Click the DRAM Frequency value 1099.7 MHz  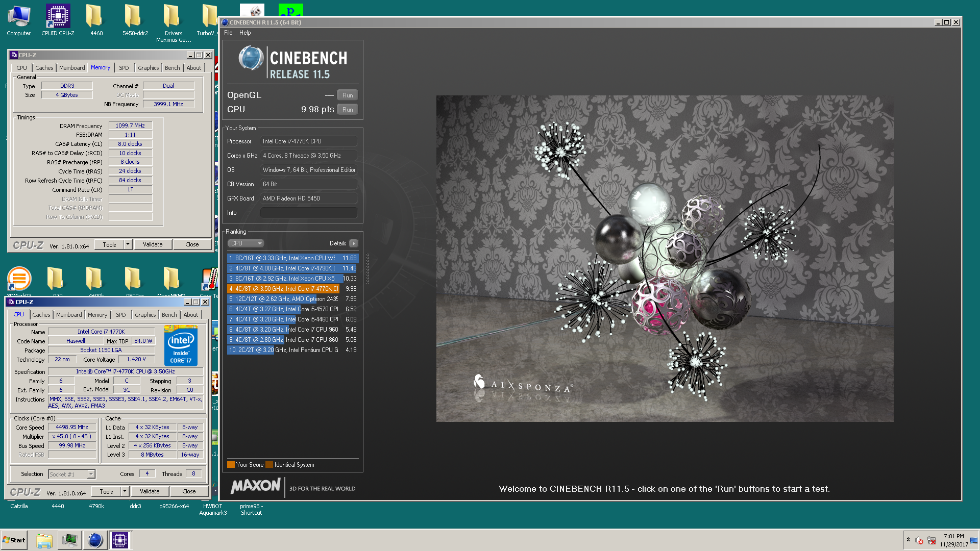coord(130,126)
